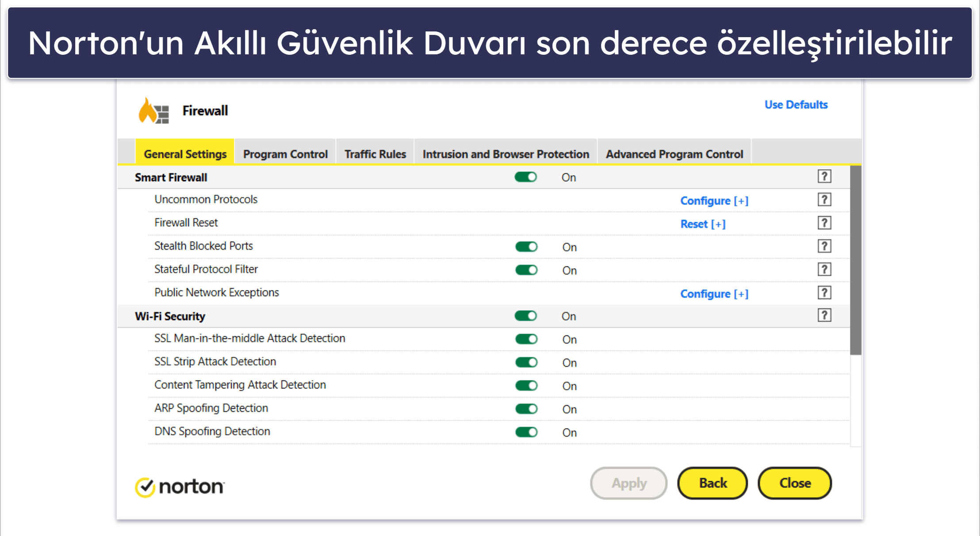Go Back to previous screen
Screen dimensions: 980x536
[713, 483]
